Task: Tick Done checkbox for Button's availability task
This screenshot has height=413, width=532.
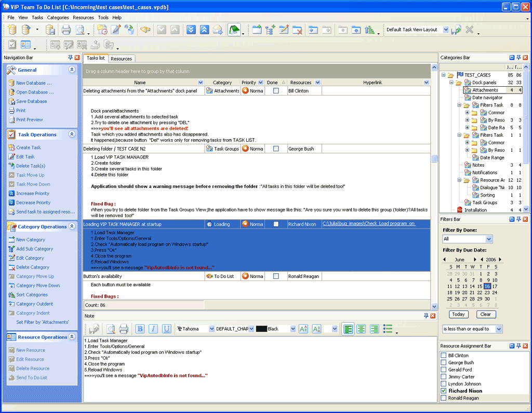Action: pyautogui.click(x=276, y=276)
